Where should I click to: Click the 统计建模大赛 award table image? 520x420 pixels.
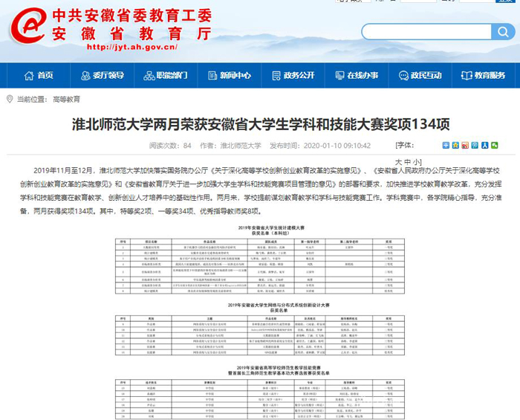260,266
